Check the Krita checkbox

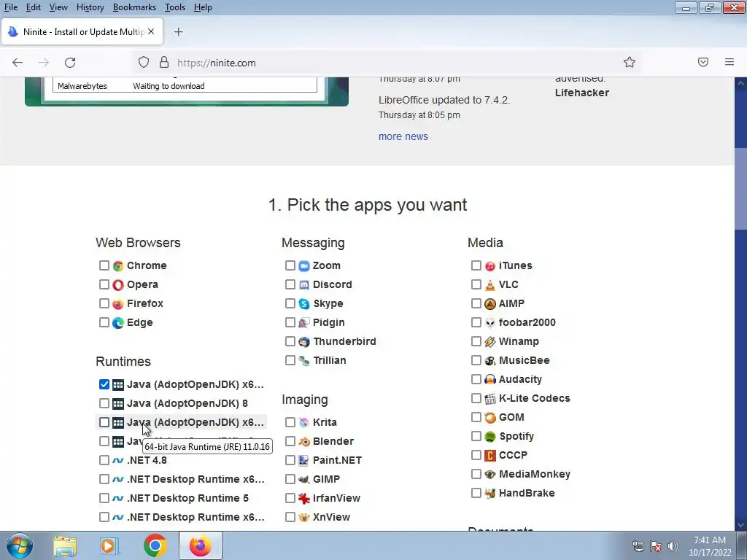coord(290,422)
